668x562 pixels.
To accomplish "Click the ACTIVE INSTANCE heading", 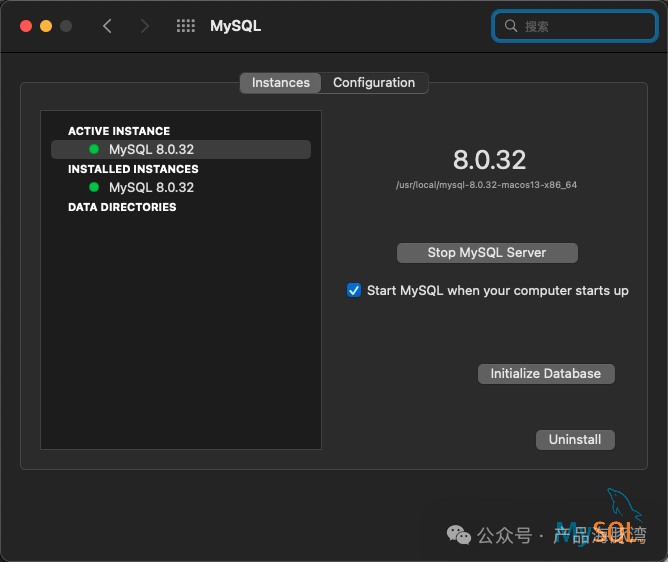I will tap(119, 131).
